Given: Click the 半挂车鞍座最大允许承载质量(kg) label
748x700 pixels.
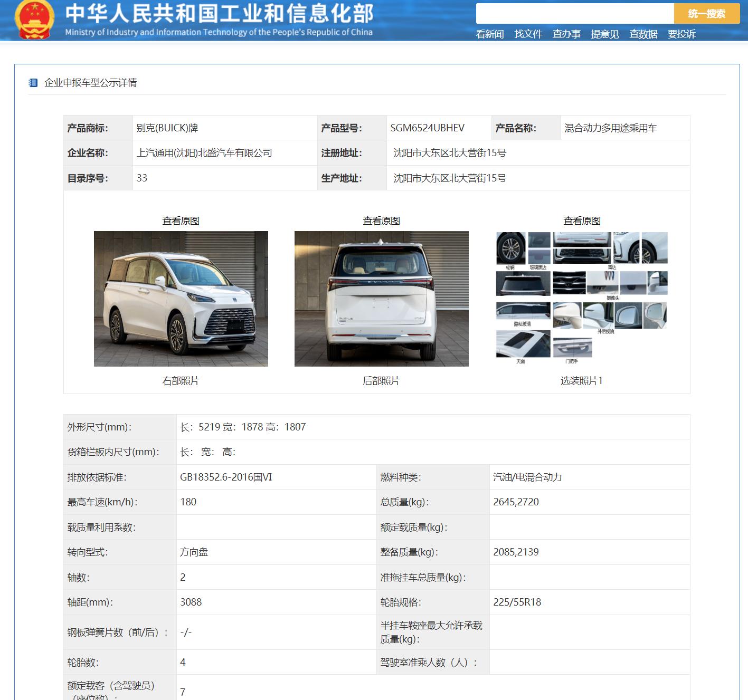Looking at the screenshot, I should (x=432, y=632).
